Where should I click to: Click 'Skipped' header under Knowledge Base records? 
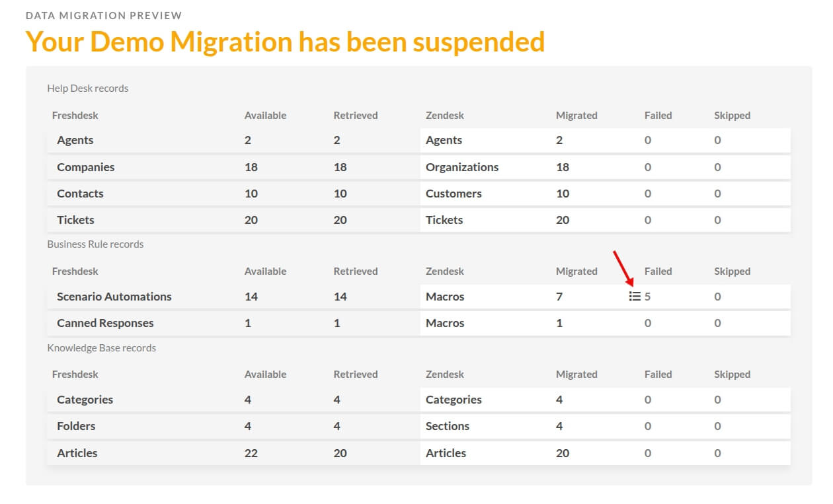pyautogui.click(x=732, y=374)
